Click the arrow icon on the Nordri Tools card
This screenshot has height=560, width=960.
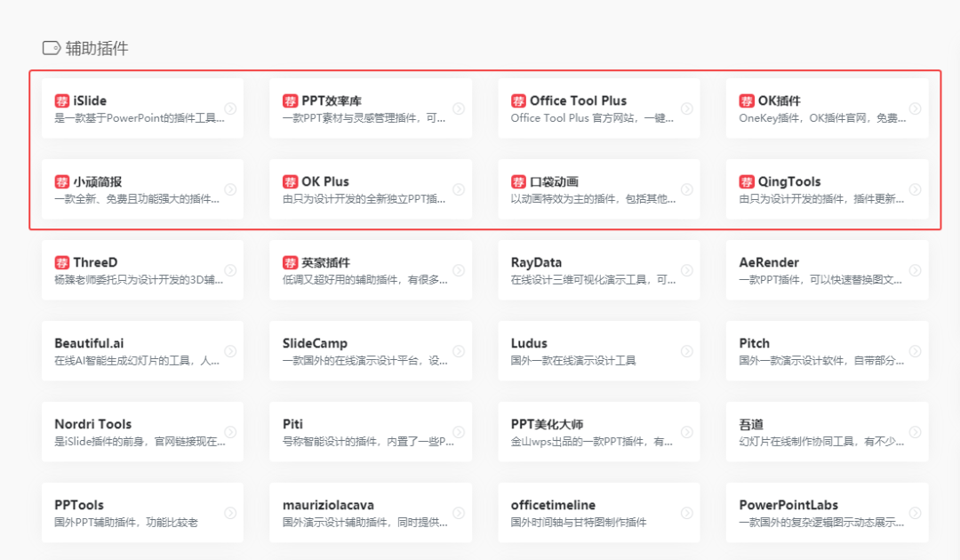point(230,431)
